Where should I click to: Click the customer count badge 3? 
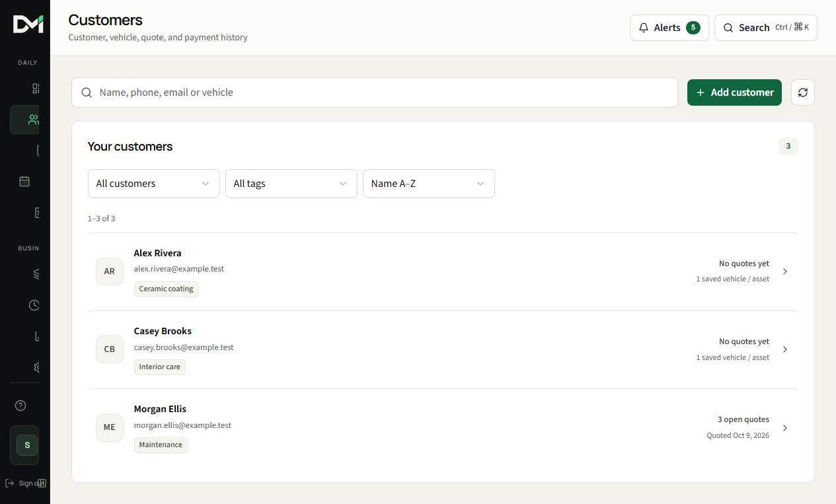coord(788,147)
